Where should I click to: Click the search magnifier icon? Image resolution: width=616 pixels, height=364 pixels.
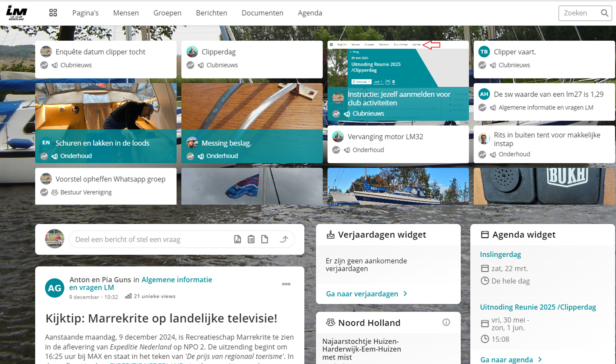(x=604, y=13)
